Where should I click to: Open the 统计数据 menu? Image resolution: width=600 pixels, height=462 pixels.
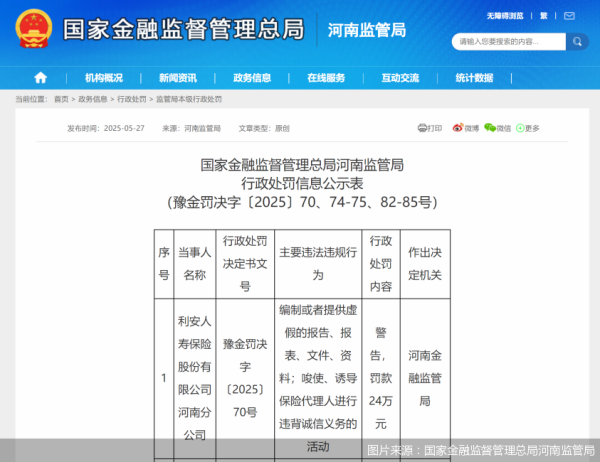(474, 78)
